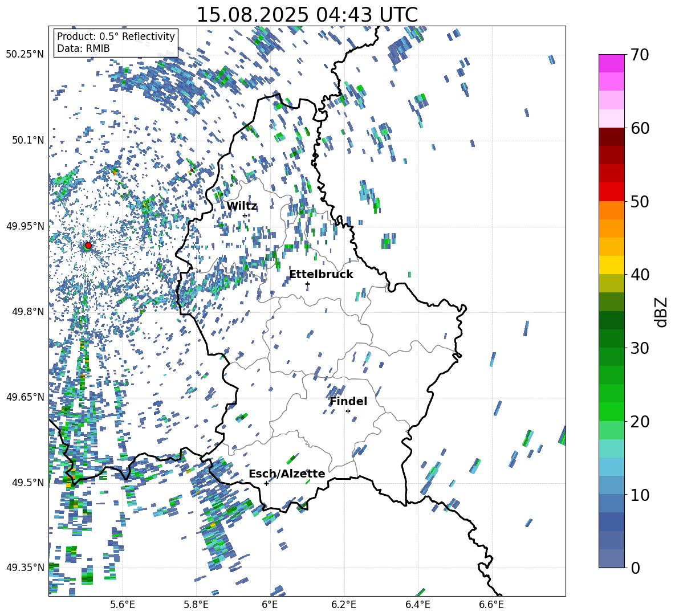This screenshot has width=675, height=616.
Task: Click the 50.25°N latitude label
Action: tap(25, 55)
